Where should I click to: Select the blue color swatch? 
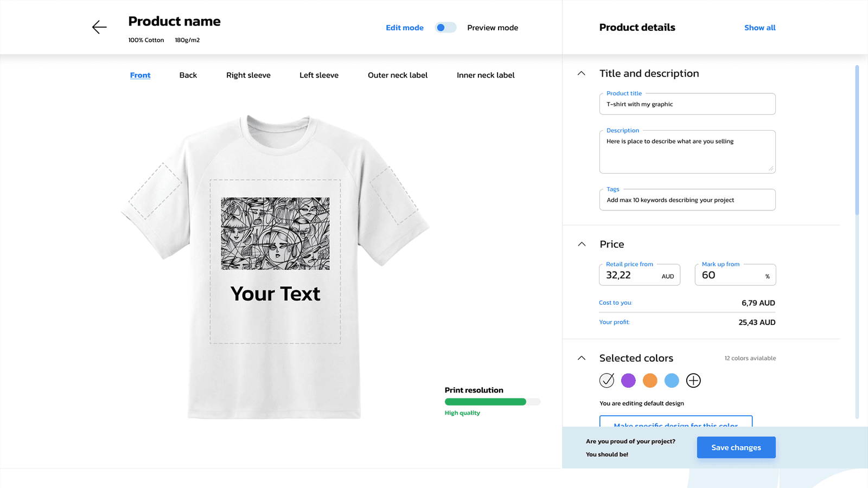click(x=672, y=380)
